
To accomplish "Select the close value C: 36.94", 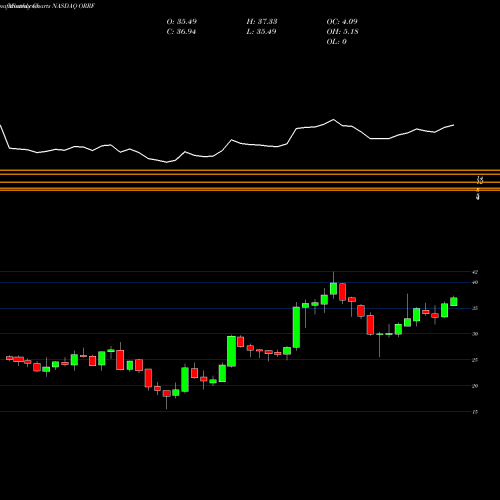I will click(181, 32).
